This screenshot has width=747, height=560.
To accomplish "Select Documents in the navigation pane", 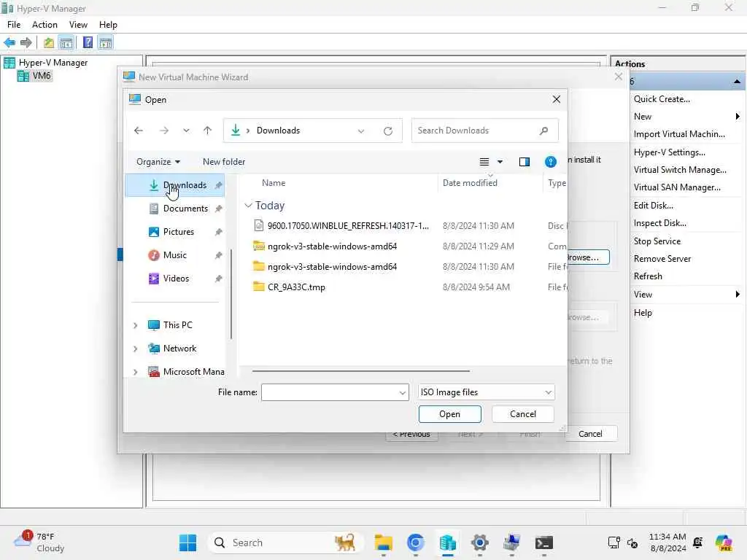I will 175,209.
